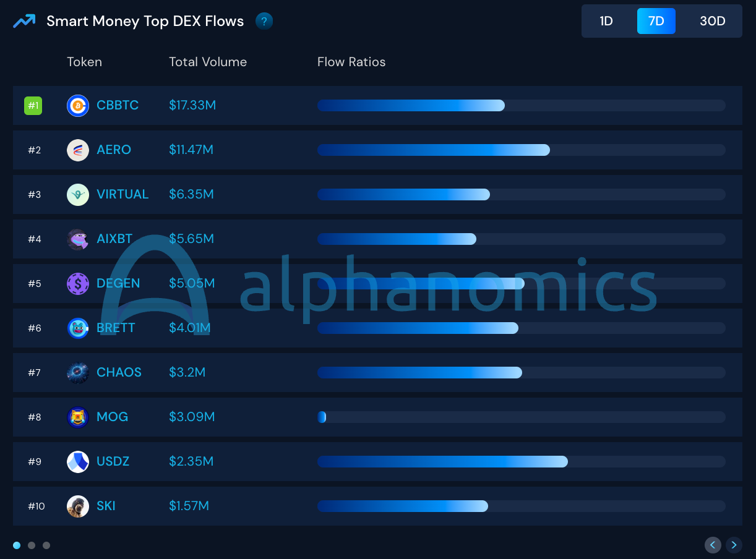Click the VIRTUAL flow ratio bar
This screenshot has height=559, width=756.
pos(522,195)
